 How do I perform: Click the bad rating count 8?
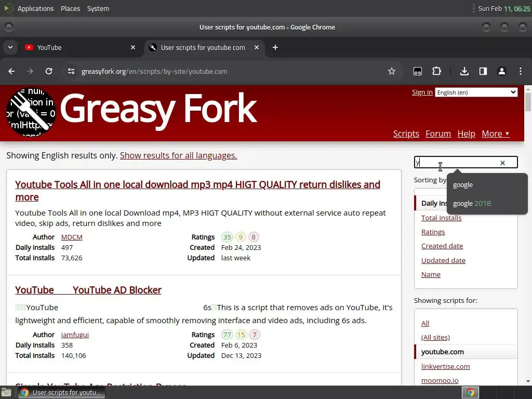pyautogui.click(x=254, y=237)
